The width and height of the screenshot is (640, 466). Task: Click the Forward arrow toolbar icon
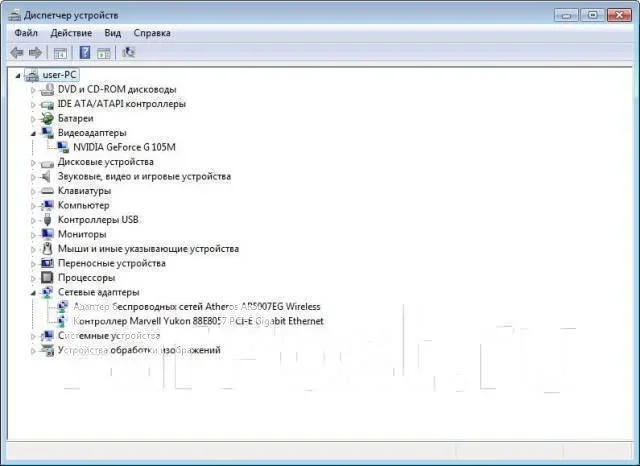pyautogui.click(x=36, y=52)
